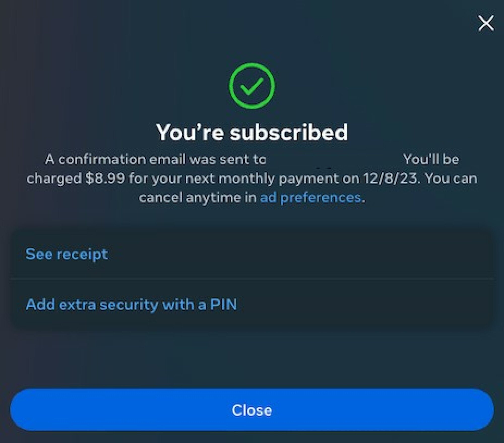Open See receipt
The image size is (504, 443).
(x=67, y=254)
